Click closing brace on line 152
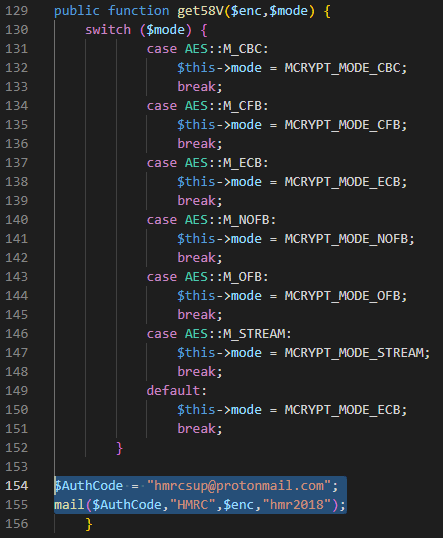Viewport: 443px width, 538px height. (x=119, y=448)
